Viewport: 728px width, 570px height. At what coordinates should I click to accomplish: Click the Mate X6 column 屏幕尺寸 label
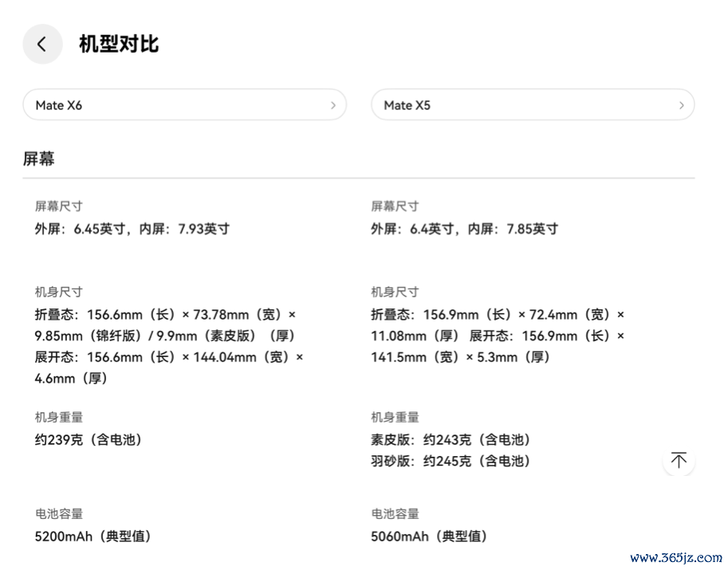click(x=59, y=206)
